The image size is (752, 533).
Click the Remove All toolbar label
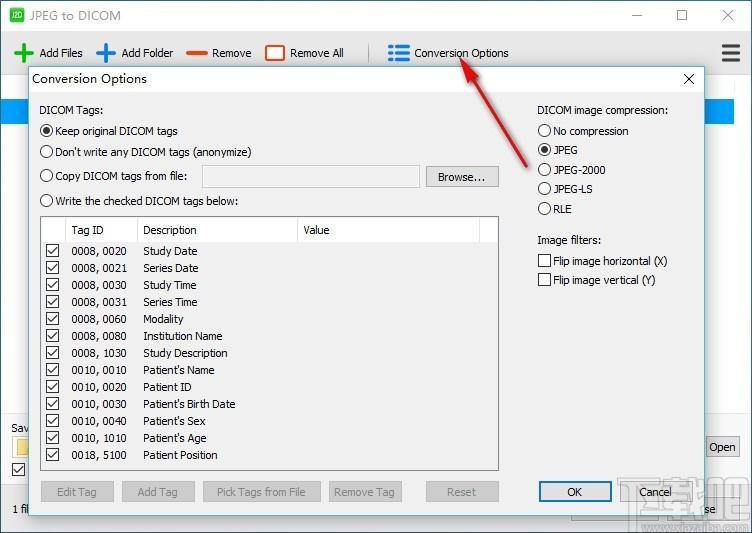[317, 53]
